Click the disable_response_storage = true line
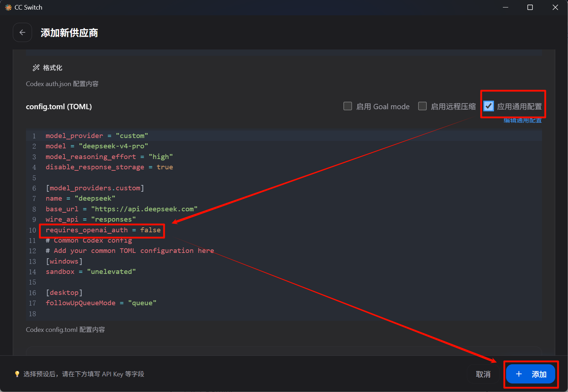The image size is (568, 392). click(x=109, y=167)
